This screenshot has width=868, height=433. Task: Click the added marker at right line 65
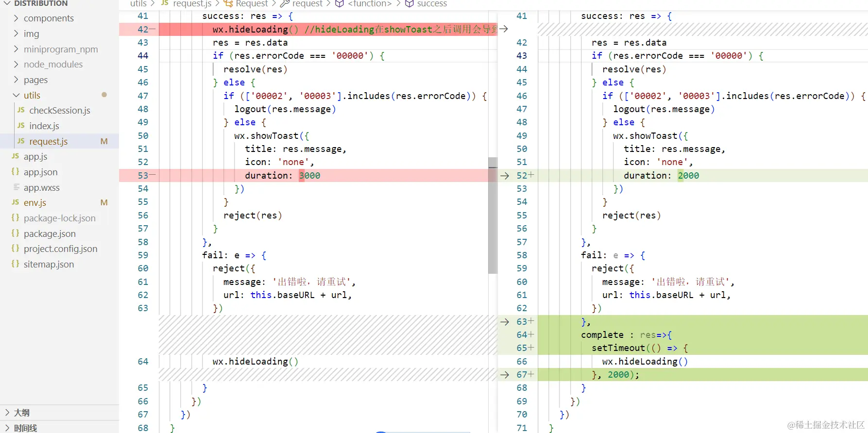pos(531,348)
